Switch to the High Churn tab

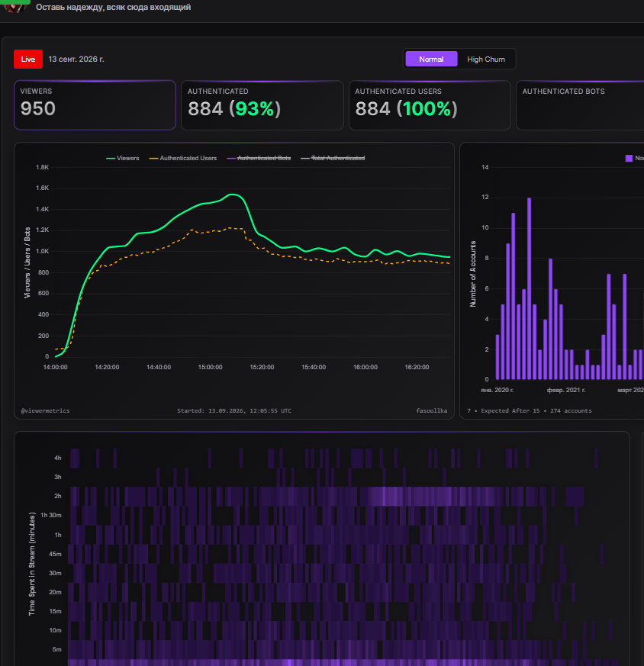pyautogui.click(x=486, y=59)
